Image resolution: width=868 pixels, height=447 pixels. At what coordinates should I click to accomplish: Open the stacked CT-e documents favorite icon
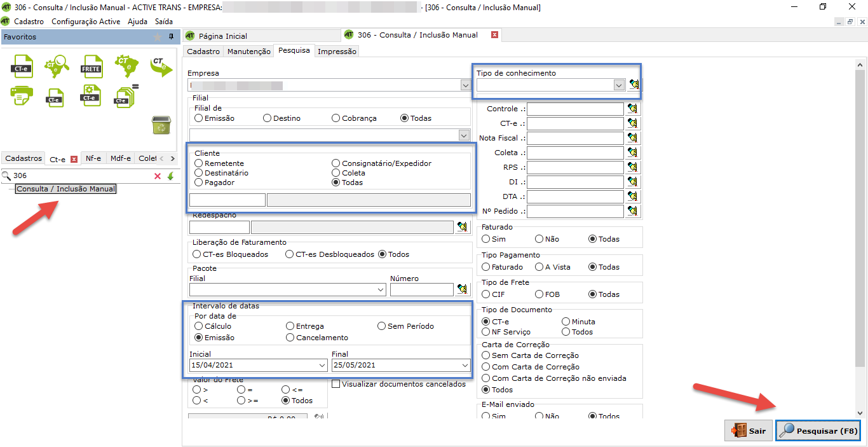[126, 95]
